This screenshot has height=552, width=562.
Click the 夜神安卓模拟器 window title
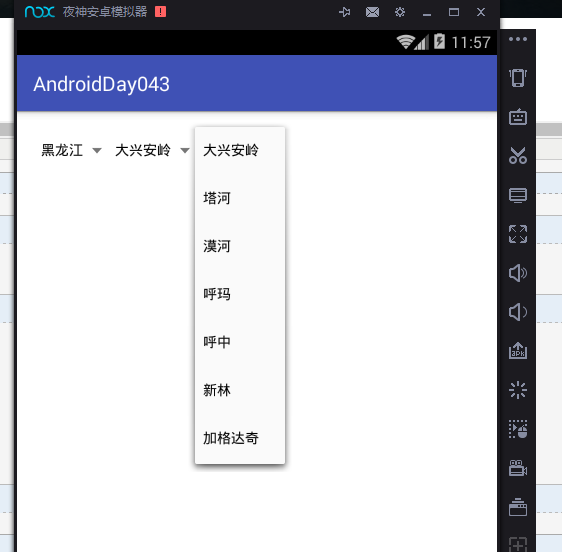point(105,12)
